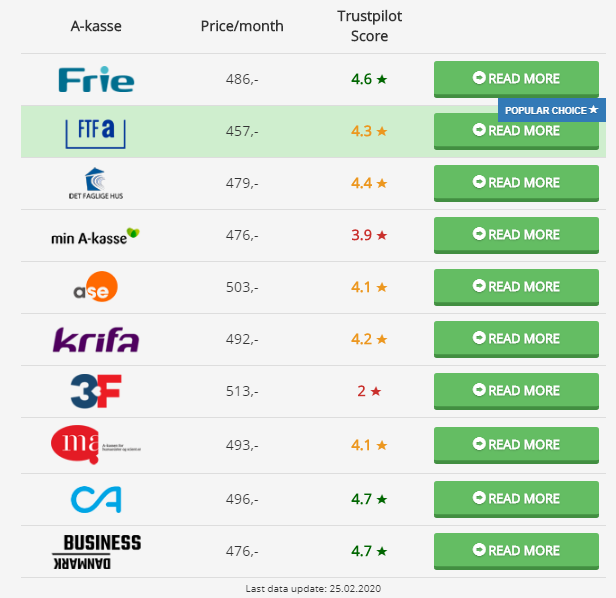
Task: Open the blue CA logo
Action: [x=96, y=499]
